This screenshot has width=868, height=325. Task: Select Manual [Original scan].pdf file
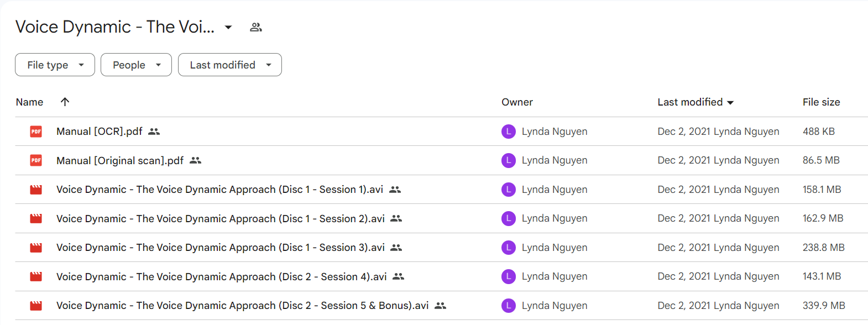pos(441,160)
